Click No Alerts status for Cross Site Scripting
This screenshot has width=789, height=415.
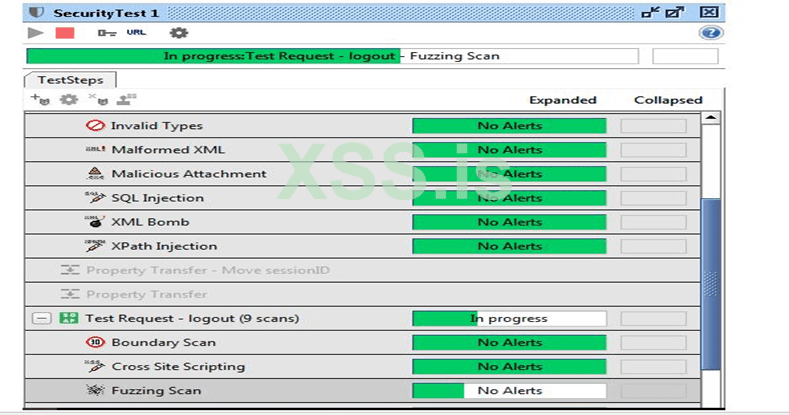click(509, 366)
